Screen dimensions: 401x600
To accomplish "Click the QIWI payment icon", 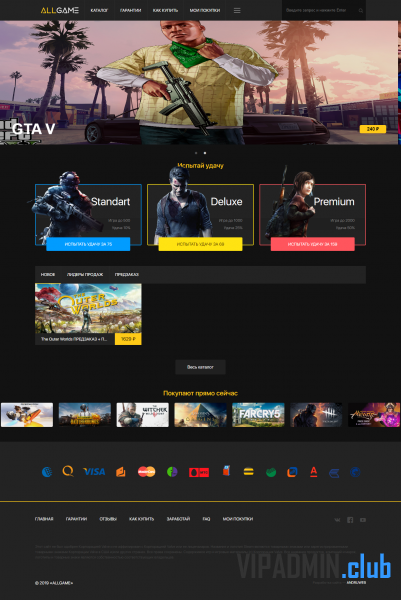I will pyautogui.click(x=68, y=471).
